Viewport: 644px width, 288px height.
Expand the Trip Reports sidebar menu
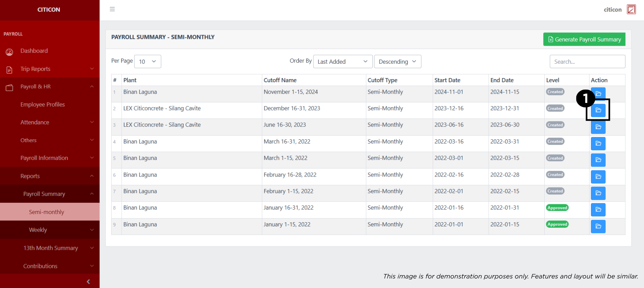click(x=50, y=69)
